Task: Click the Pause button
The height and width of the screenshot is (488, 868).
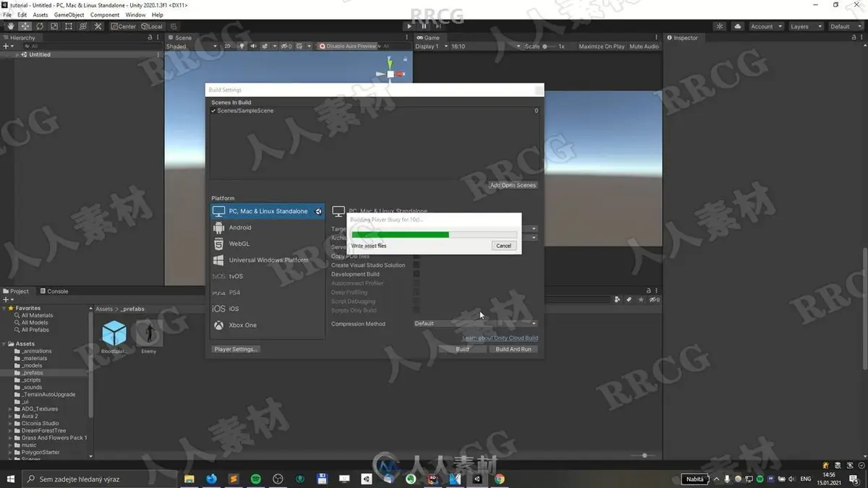Action: (424, 26)
